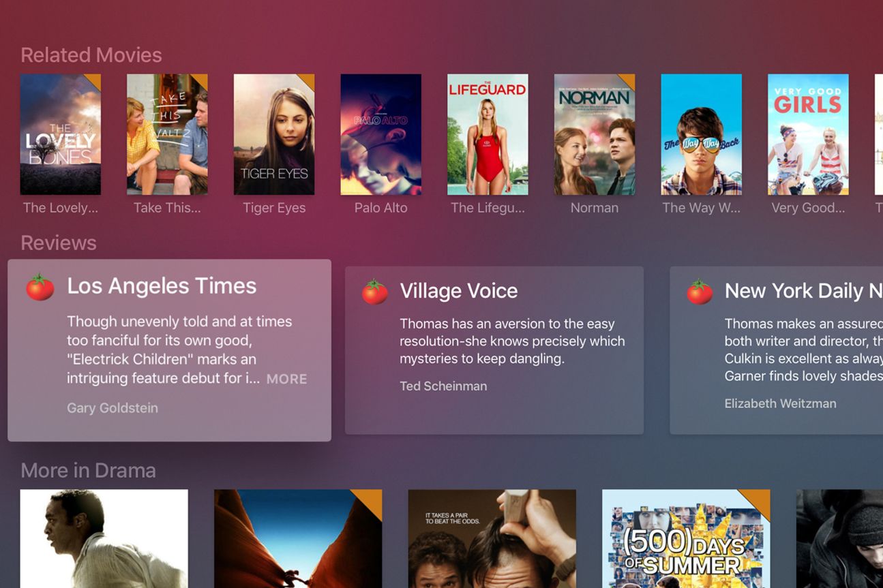Select the first poster under More in Drama

pos(104,538)
